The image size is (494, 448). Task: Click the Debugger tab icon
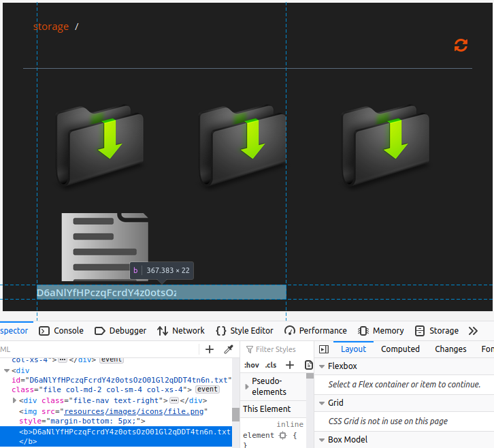(x=99, y=331)
